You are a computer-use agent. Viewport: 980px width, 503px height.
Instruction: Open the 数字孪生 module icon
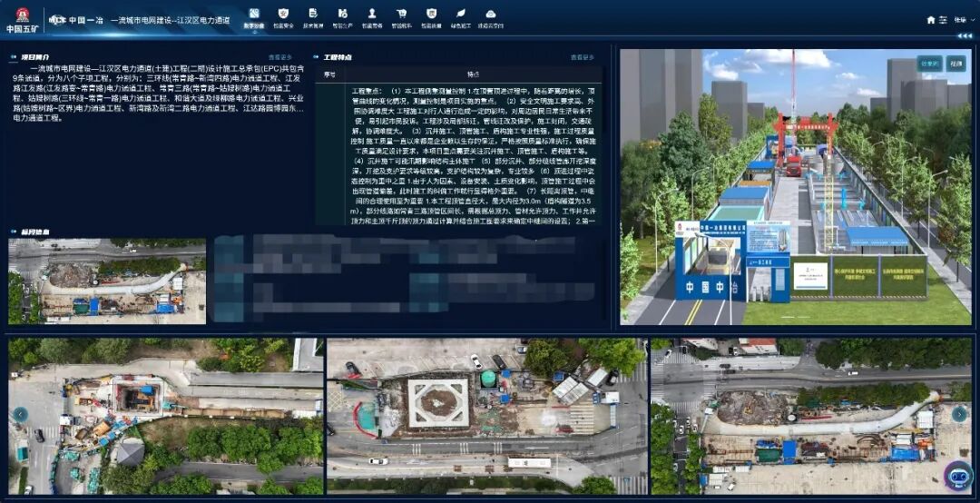(x=254, y=15)
